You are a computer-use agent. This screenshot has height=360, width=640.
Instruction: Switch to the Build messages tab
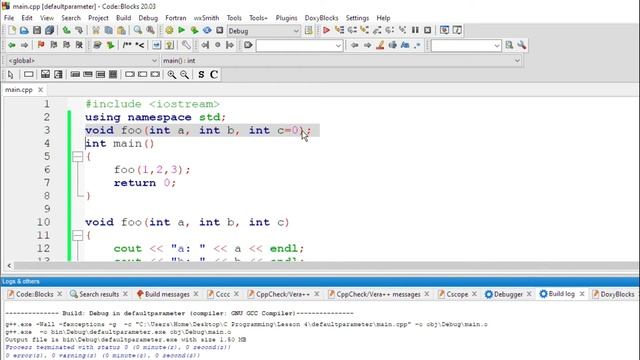[x=167, y=294]
